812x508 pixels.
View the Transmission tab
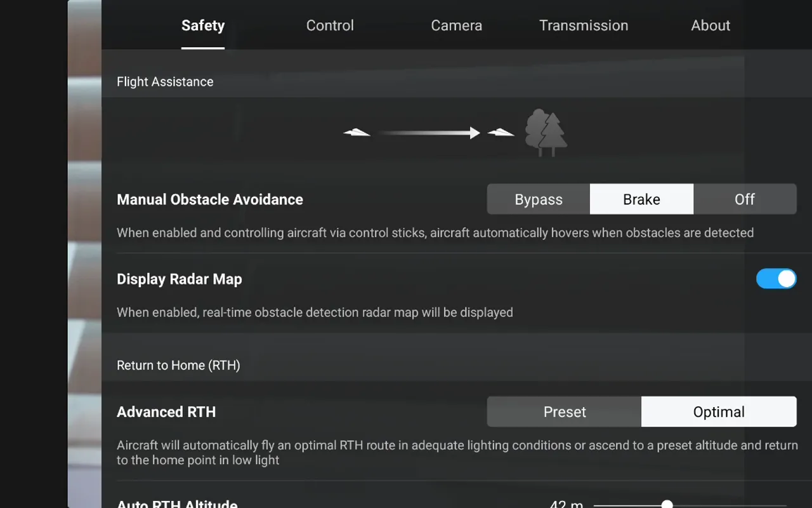[583, 25]
